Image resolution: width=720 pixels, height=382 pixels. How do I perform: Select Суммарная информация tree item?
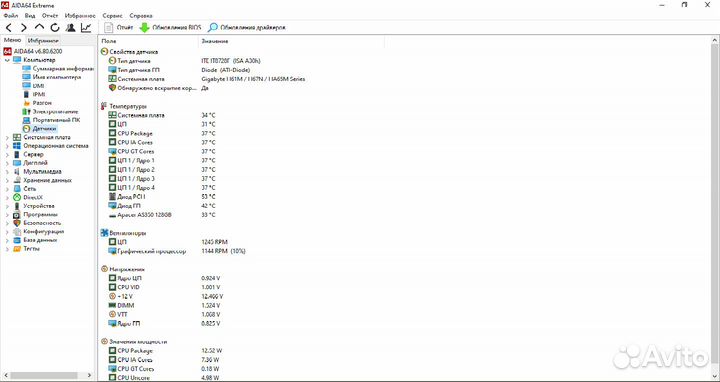57,69
